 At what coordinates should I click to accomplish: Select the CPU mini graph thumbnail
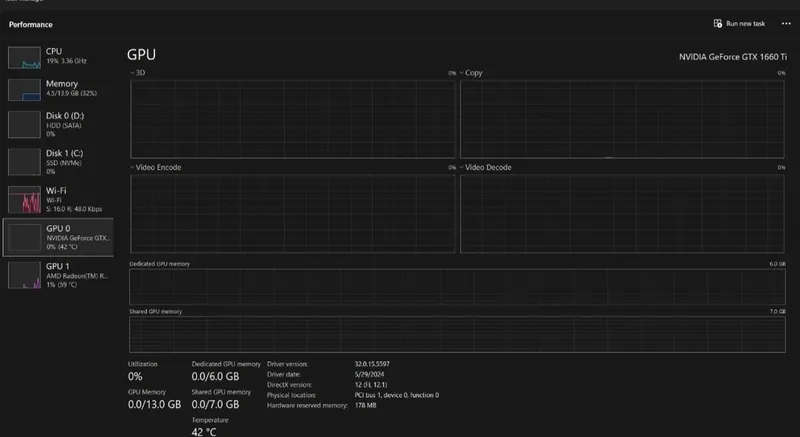[24, 58]
